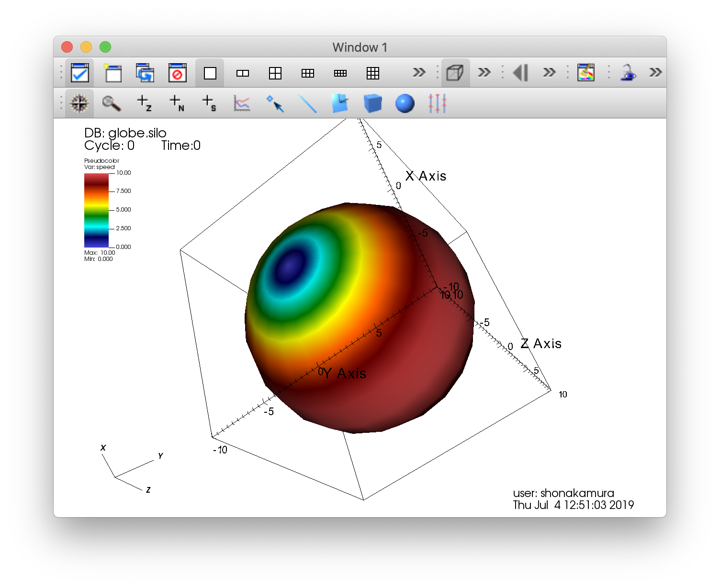720x588 pixels.
Task: Toggle perspective view with the cube icon
Action: pyautogui.click(x=455, y=73)
